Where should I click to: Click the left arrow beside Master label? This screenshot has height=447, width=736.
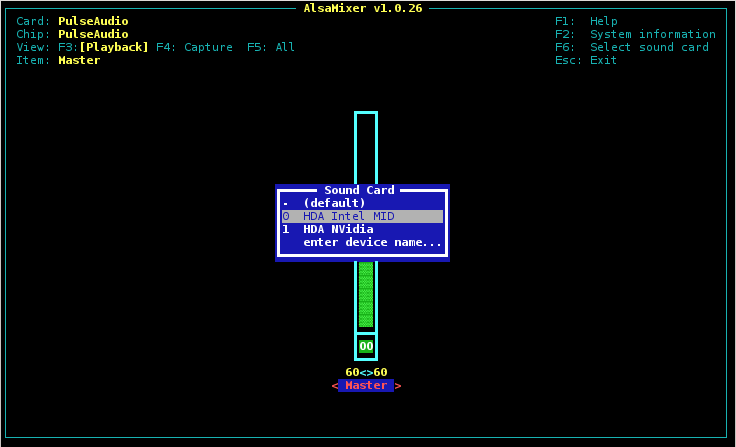(335, 386)
